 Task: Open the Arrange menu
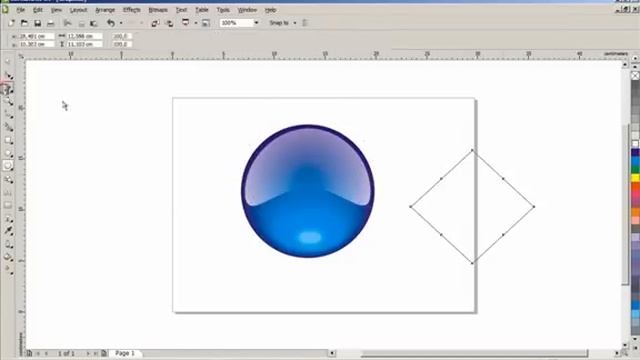tap(105, 10)
